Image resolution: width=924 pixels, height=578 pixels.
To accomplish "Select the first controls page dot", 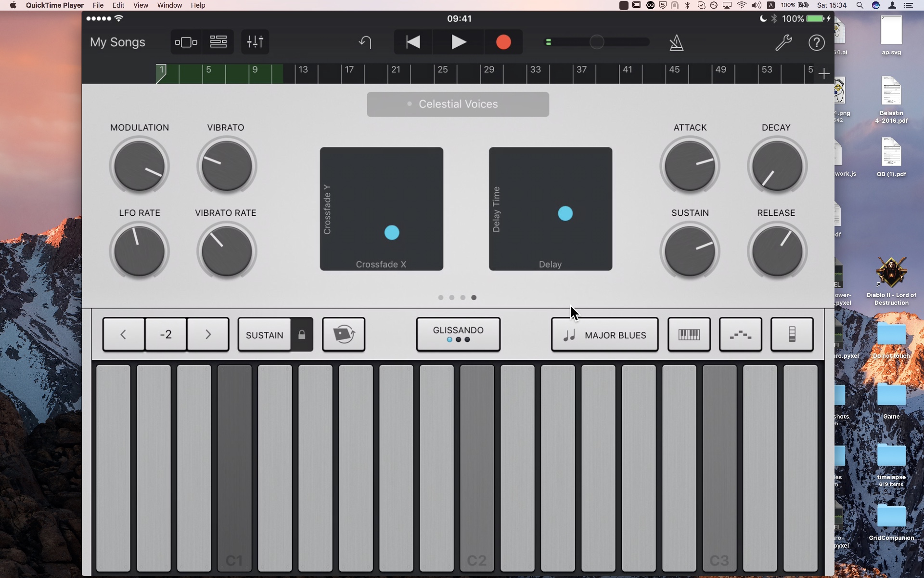I will coord(441,298).
